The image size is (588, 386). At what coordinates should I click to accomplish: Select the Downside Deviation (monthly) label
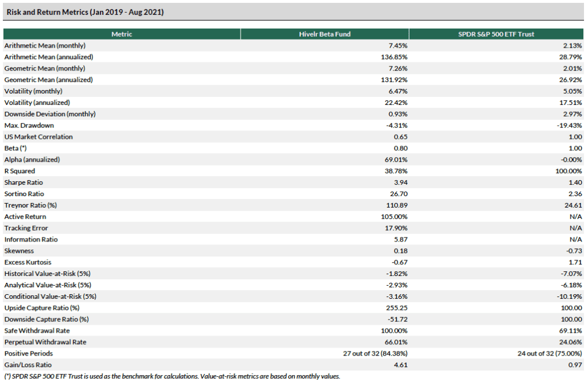[50, 114]
